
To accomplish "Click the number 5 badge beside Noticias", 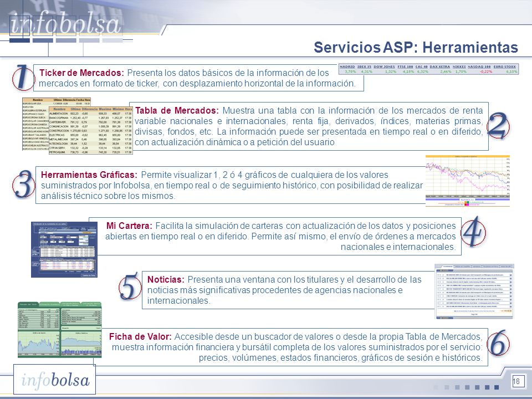I will point(130,287).
